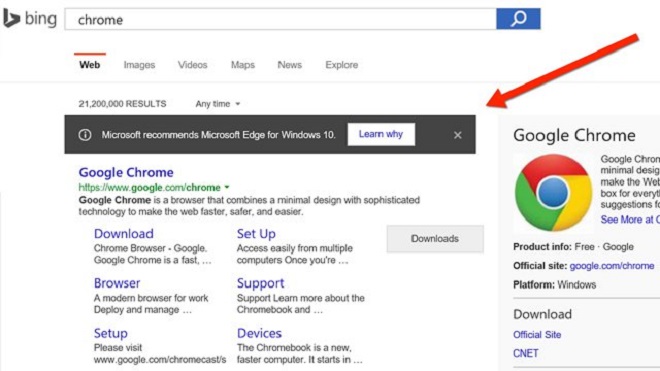This screenshot has width=660, height=371.
Task: Click See More link in Chrome panel
Action: (630, 219)
